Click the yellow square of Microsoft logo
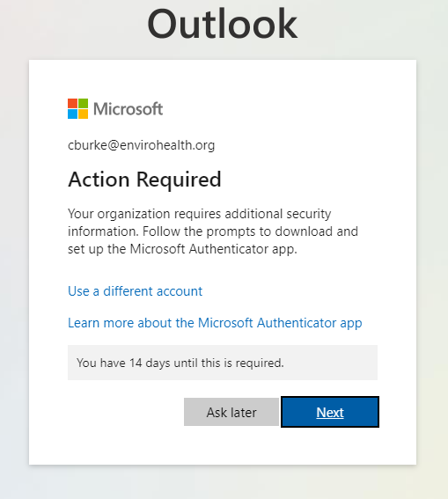 point(84,114)
